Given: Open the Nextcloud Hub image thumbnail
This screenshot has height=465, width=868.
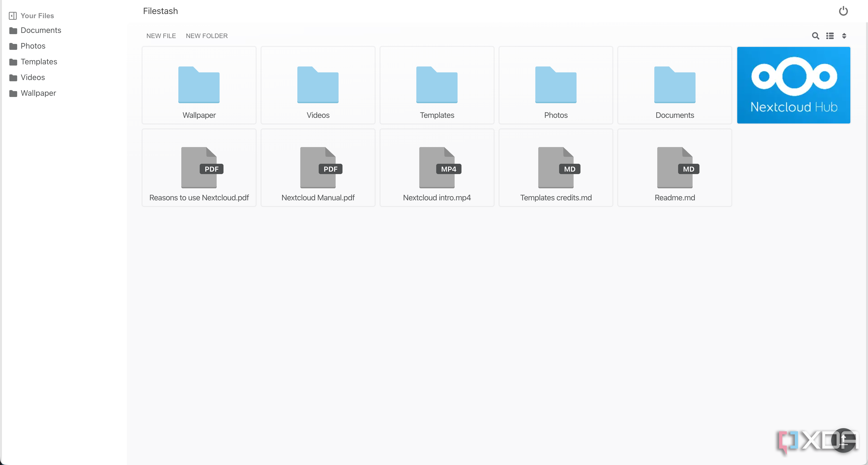Looking at the screenshot, I should coord(793,85).
